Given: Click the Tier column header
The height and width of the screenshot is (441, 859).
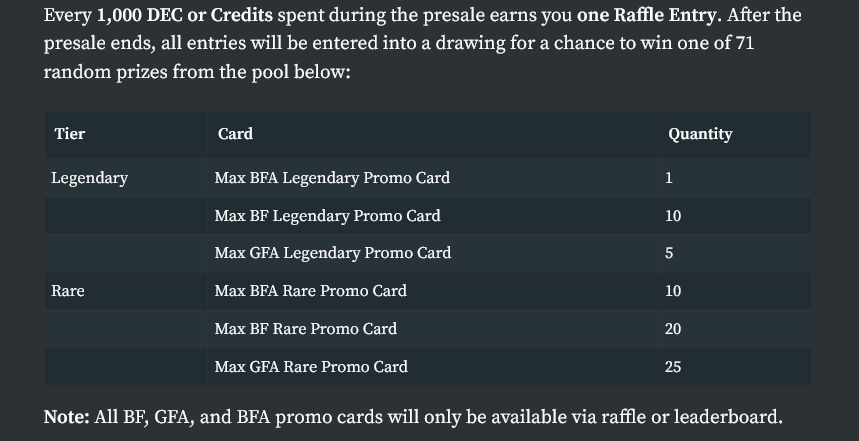Looking at the screenshot, I should (70, 134).
